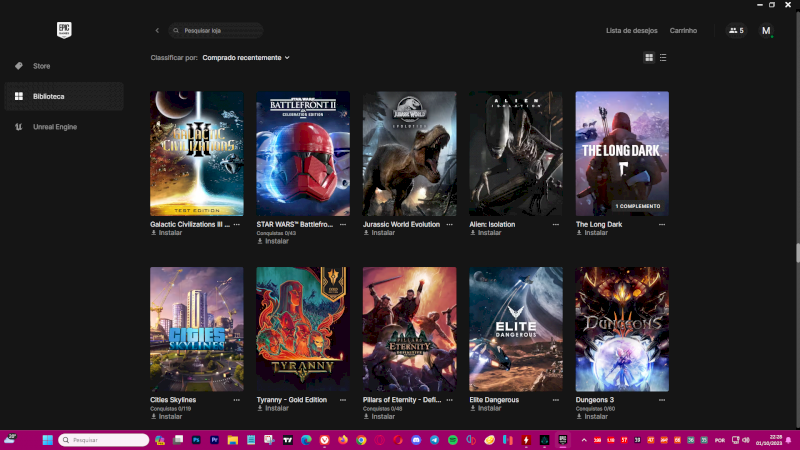Open the friends list icon
The height and width of the screenshot is (450, 800).
point(736,31)
